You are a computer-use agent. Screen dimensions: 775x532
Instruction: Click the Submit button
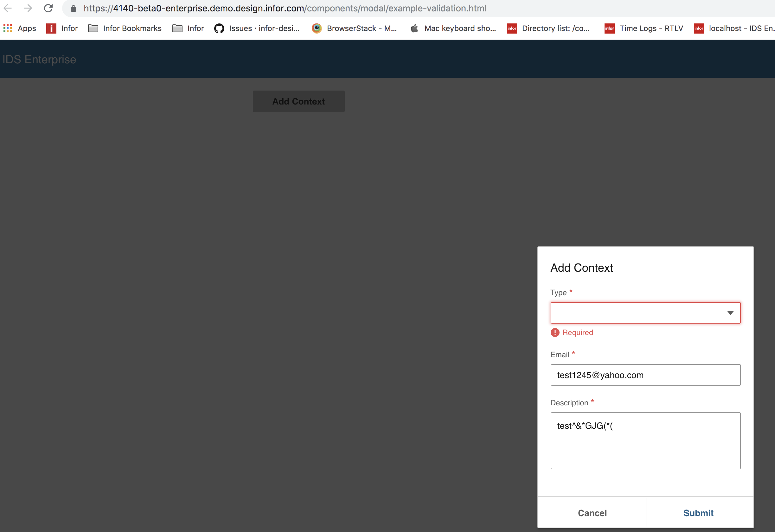click(698, 513)
